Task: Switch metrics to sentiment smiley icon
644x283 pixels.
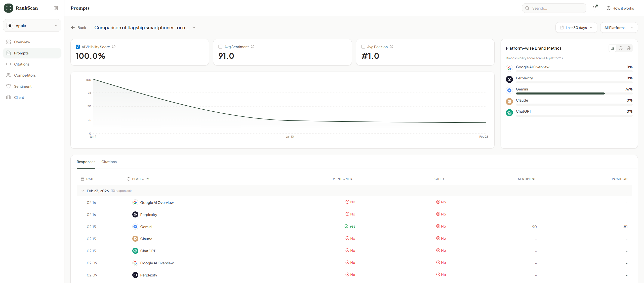Action: [620, 48]
